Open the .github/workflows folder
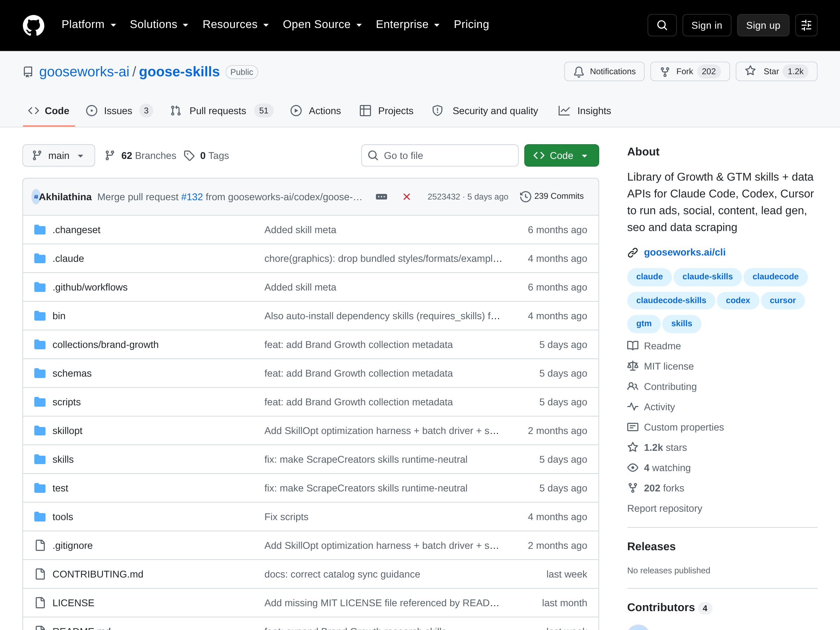Image resolution: width=840 pixels, height=630 pixels. click(x=90, y=287)
